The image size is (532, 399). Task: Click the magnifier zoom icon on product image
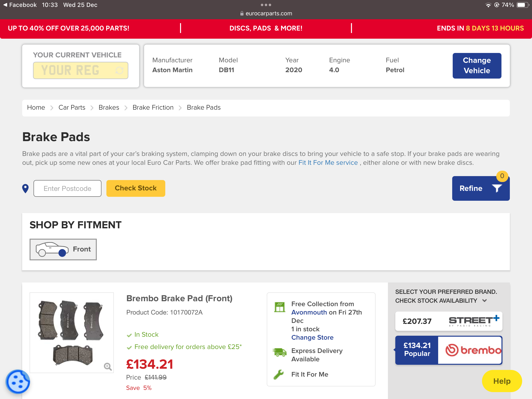(107, 366)
